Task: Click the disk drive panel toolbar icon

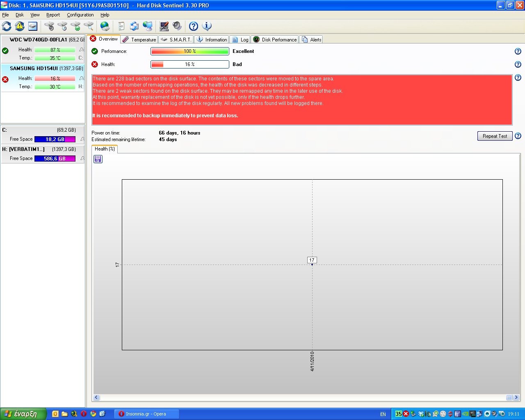Action: (33, 26)
